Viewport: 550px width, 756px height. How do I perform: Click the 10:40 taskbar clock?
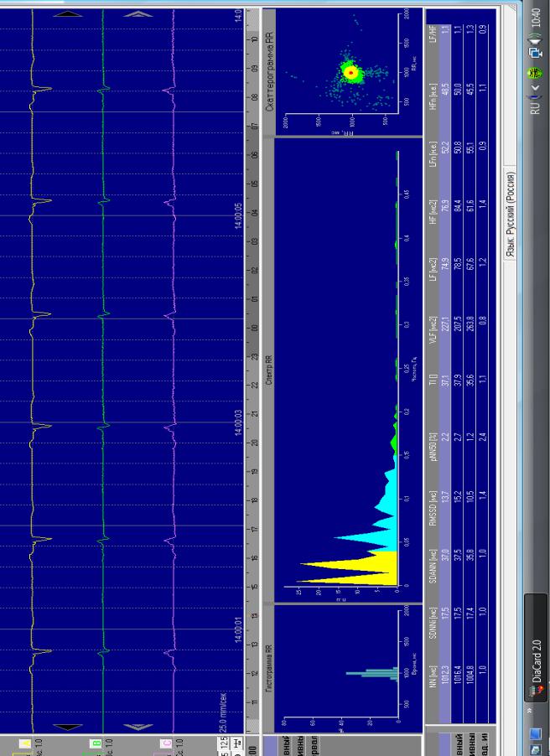pyautogui.click(x=535, y=18)
